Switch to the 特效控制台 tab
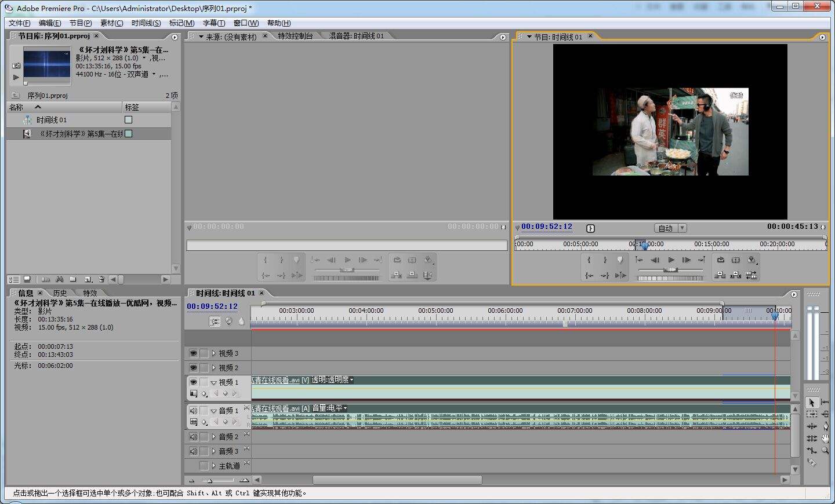This screenshot has width=835, height=504. coord(295,36)
